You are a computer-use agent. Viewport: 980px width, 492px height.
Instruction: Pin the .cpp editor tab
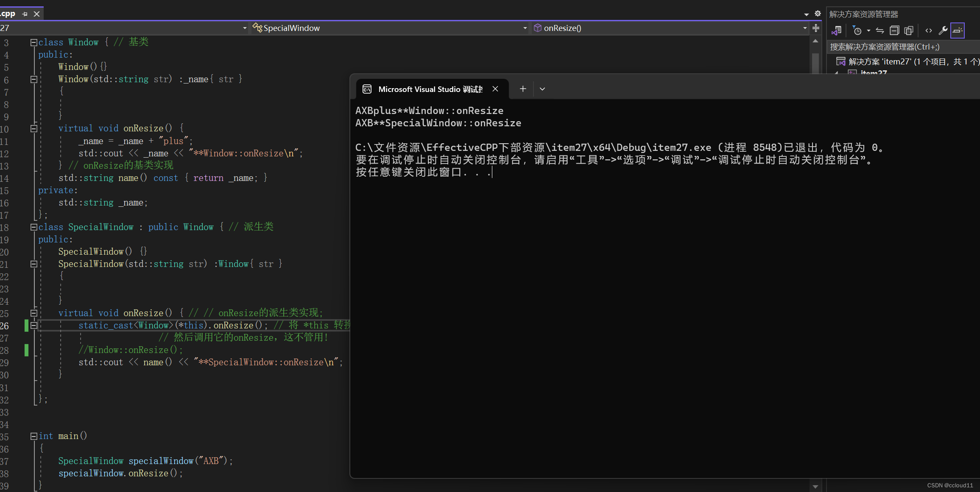[25, 14]
